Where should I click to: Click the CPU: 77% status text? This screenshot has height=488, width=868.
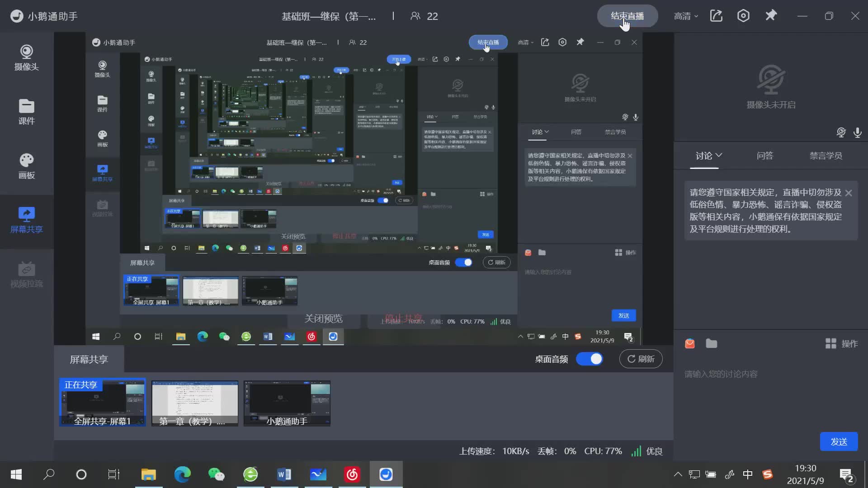[x=603, y=451]
